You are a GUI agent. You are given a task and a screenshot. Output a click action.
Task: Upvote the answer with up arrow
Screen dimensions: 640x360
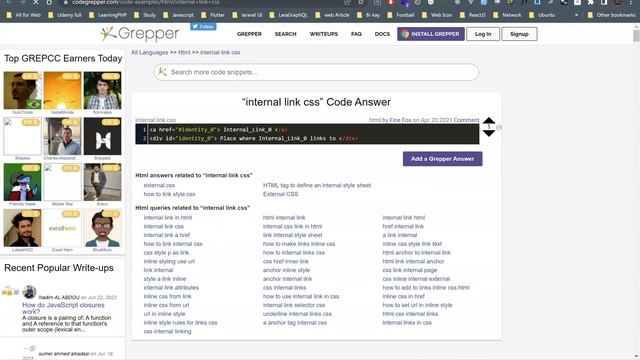(489, 120)
